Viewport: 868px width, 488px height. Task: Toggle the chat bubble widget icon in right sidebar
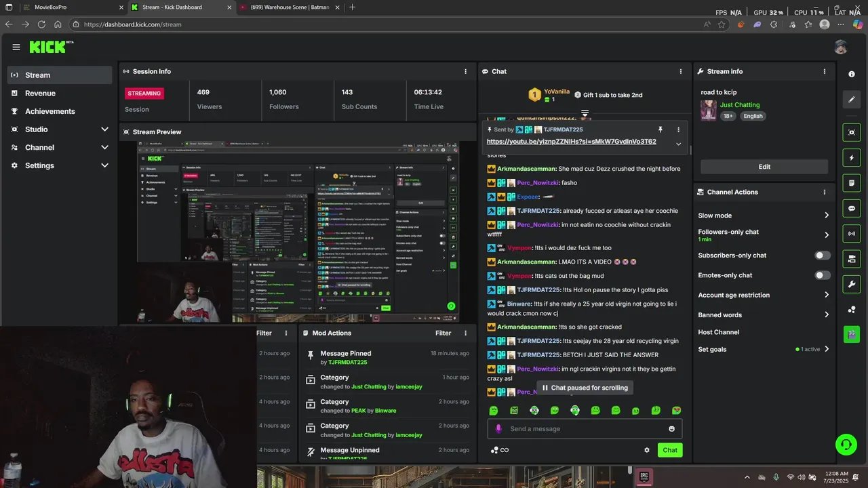[852, 208]
